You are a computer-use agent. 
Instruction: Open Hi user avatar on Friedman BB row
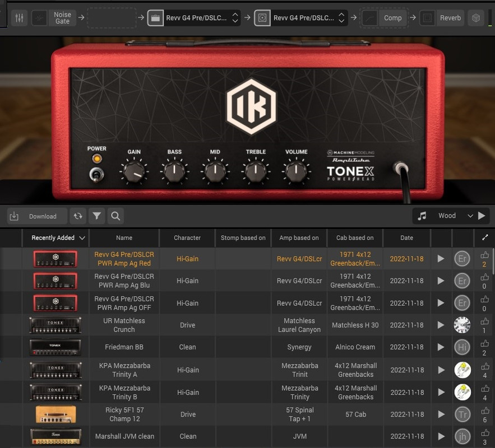point(462,347)
